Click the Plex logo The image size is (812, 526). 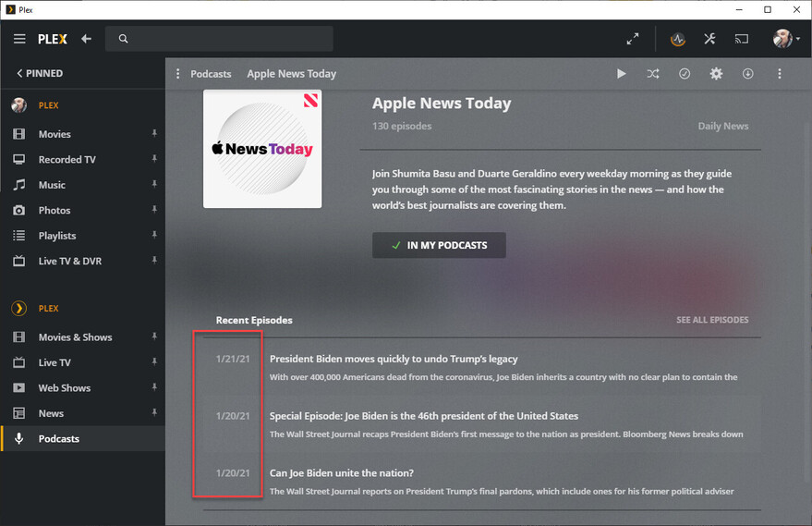click(x=53, y=39)
